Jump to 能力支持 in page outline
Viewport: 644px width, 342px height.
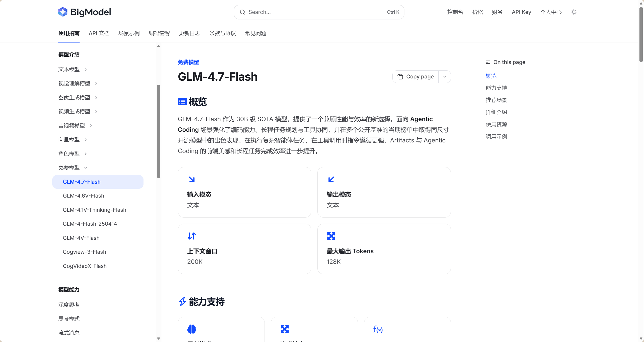click(x=496, y=88)
